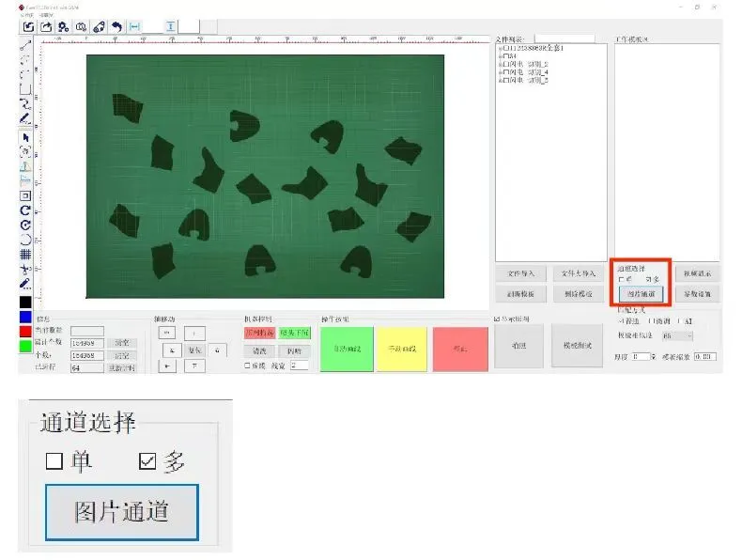Toggle the 微调 matching mode checkbox
Viewport: 742px width, 560px height.
651,321
